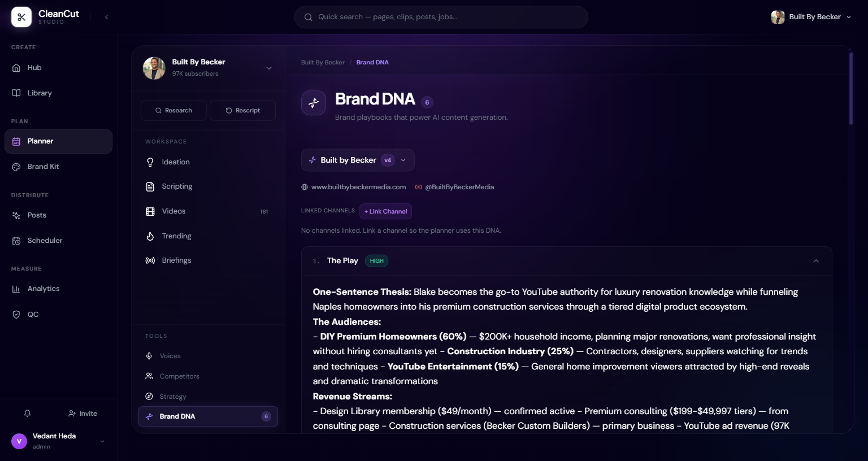Viewport: 868px width, 461px height.
Task: Open Strategy tool
Action: pyautogui.click(x=208, y=397)
